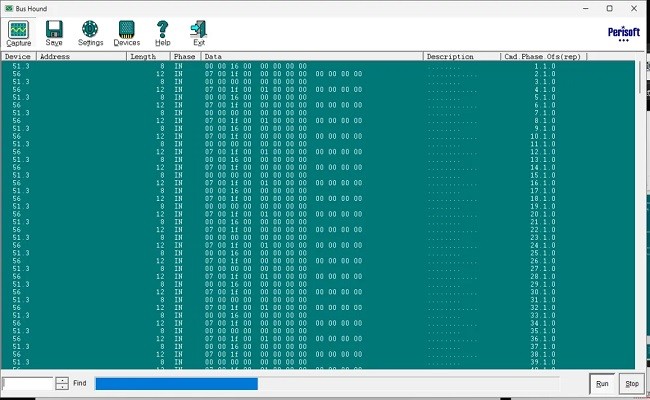
Task: Click the Find input field
Action: click(28, 383)
